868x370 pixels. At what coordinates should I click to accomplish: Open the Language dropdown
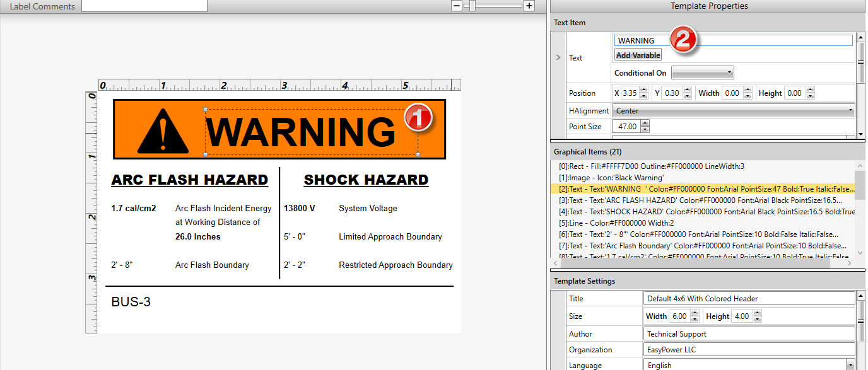[850, 366]
